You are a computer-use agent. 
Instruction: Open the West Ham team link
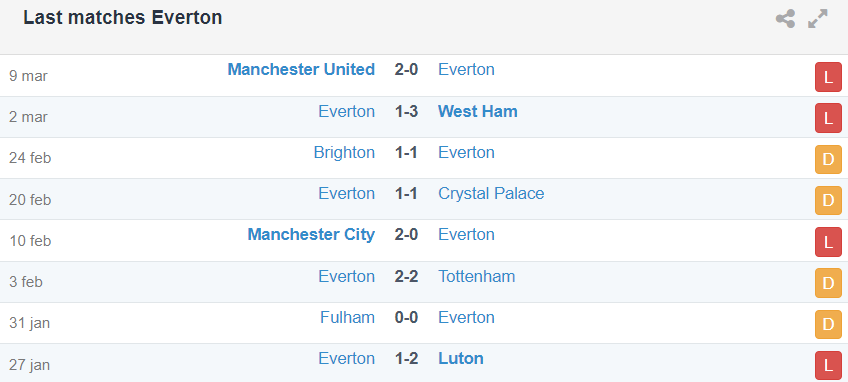pyautogui.click(x=478, y=111)
